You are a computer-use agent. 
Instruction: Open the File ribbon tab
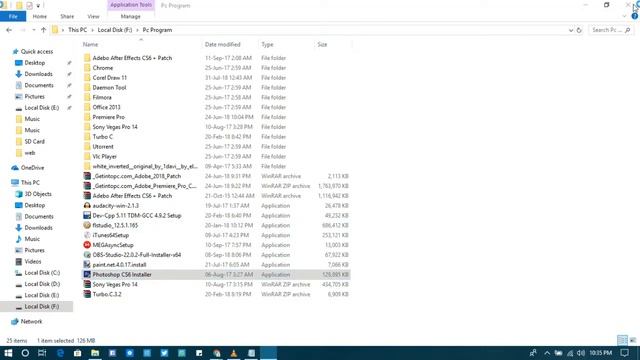13,16
